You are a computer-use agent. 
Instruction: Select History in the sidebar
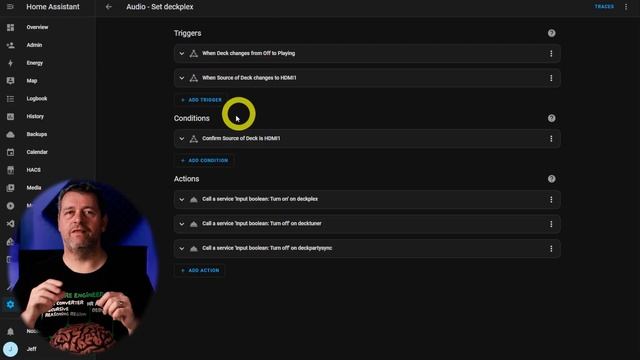click(x=35, y=116)
